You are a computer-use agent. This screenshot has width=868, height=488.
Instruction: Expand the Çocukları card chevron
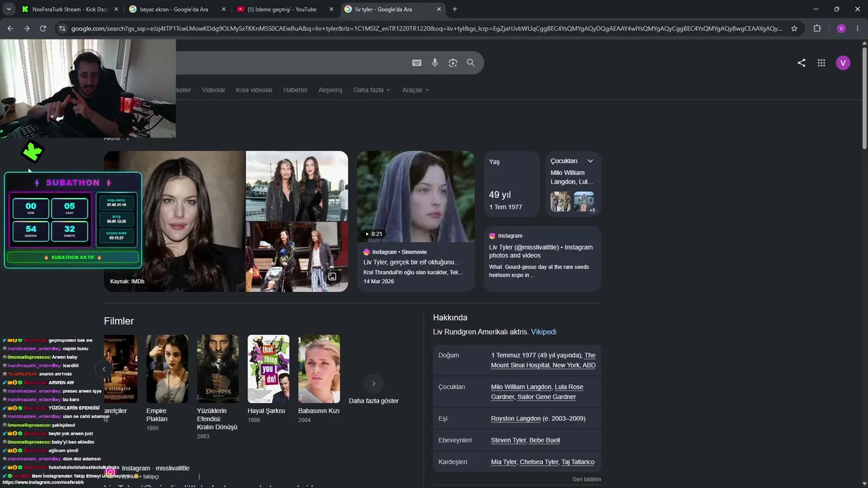pos(590,161)
